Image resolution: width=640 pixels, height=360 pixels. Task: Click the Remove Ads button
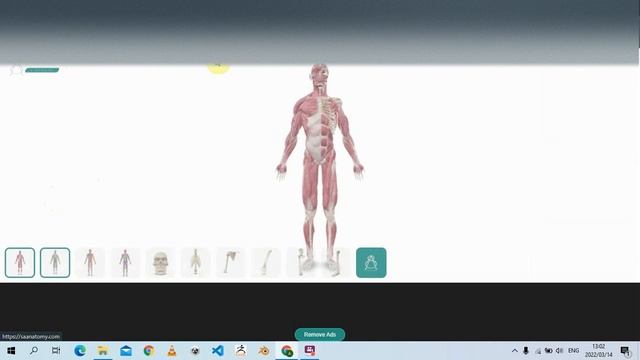tap(320, 335)
